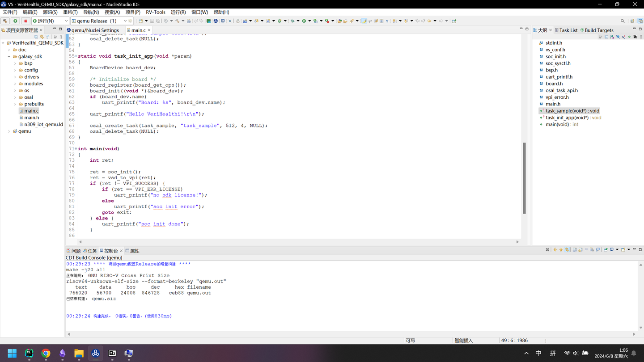Screen dimensions: 644x362
Task: Expand the qemu project node
Action: point(9,131)
